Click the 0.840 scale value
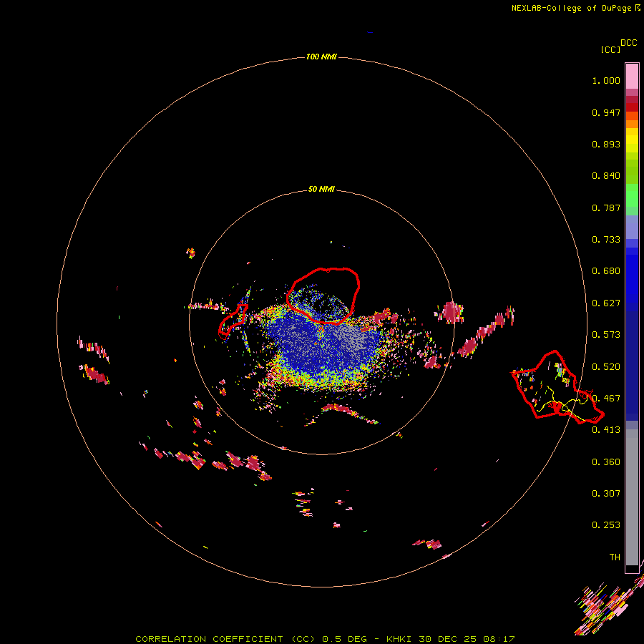Screen dimensions: 644x644 pos(606,176)
